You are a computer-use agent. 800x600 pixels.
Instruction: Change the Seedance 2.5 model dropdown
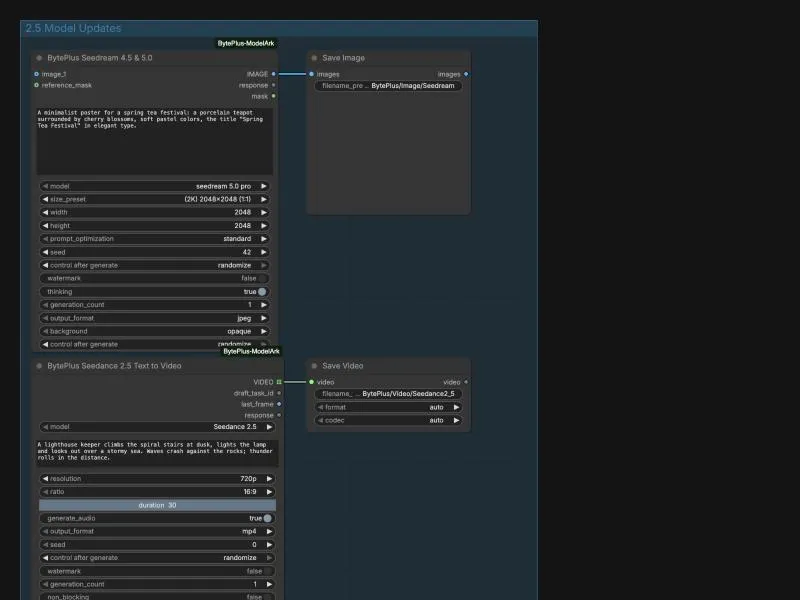tap(157, 427)
